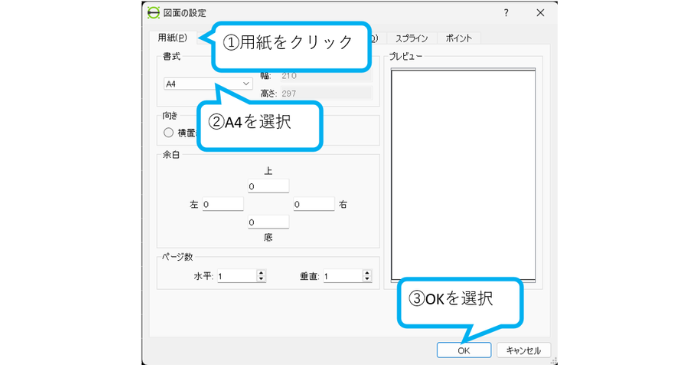Increase the 水平 page count with spinner
This screenshot has width=698, height=365.
point(261,273)
